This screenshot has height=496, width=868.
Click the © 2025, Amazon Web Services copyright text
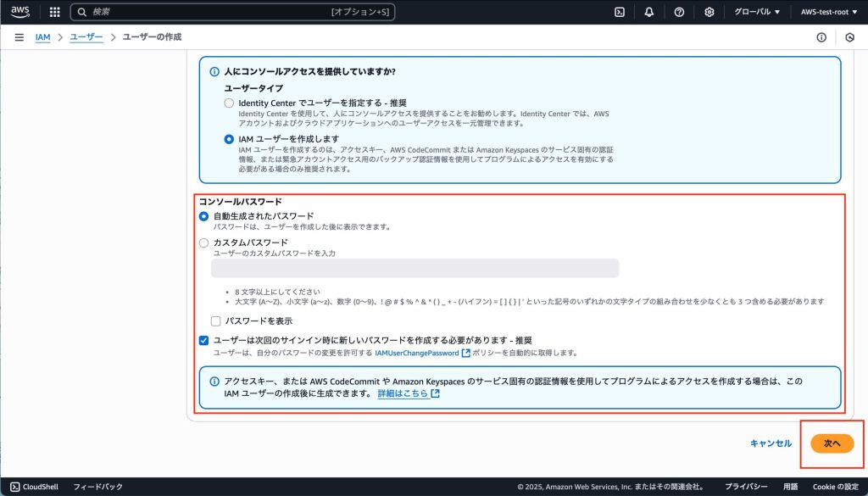click(x=611, y=487)
